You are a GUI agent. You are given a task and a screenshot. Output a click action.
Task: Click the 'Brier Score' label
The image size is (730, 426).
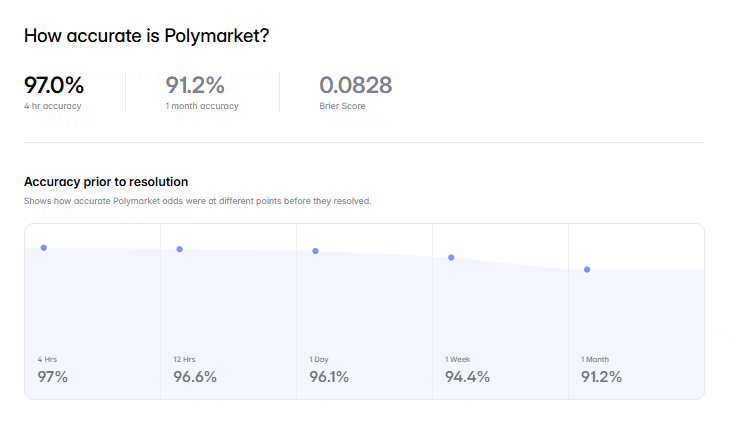pos(342,106)
